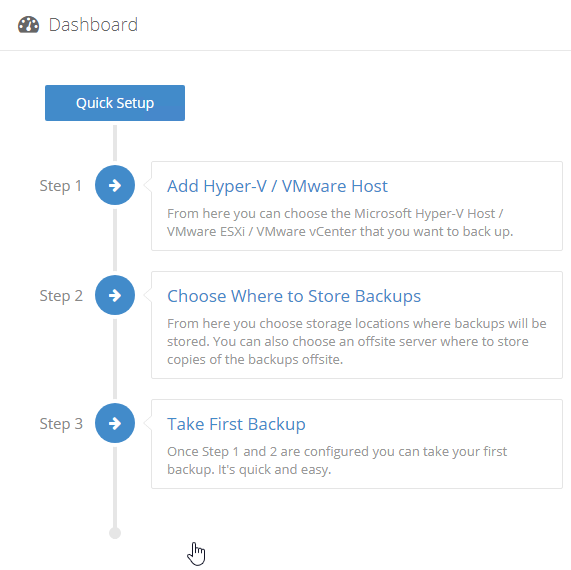
Task: Click the Step 2 label
Action: click(61, 296)
